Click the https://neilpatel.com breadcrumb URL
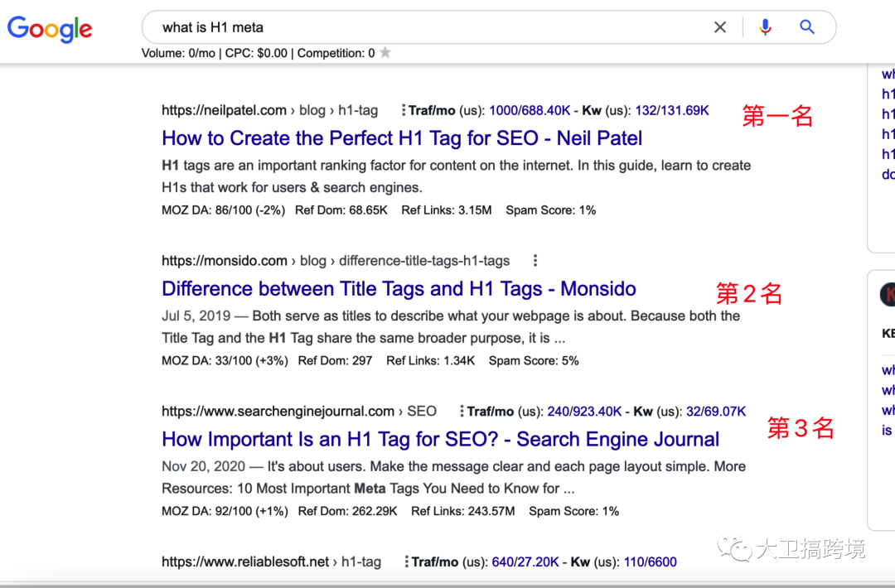Screen dimensions: 895x588 [x=222, y=109]
